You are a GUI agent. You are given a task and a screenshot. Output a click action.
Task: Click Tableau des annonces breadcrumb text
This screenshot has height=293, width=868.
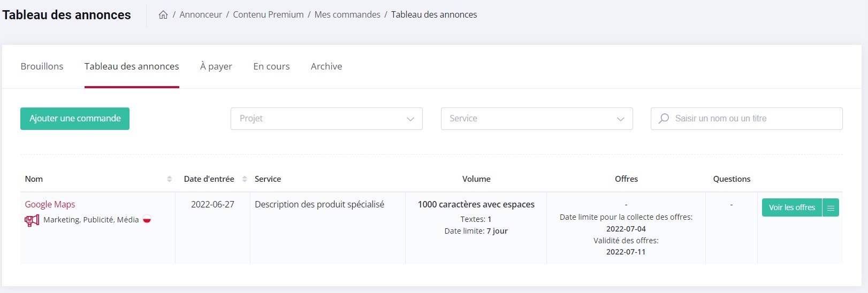pyautogui.click(x=434, y=15)
